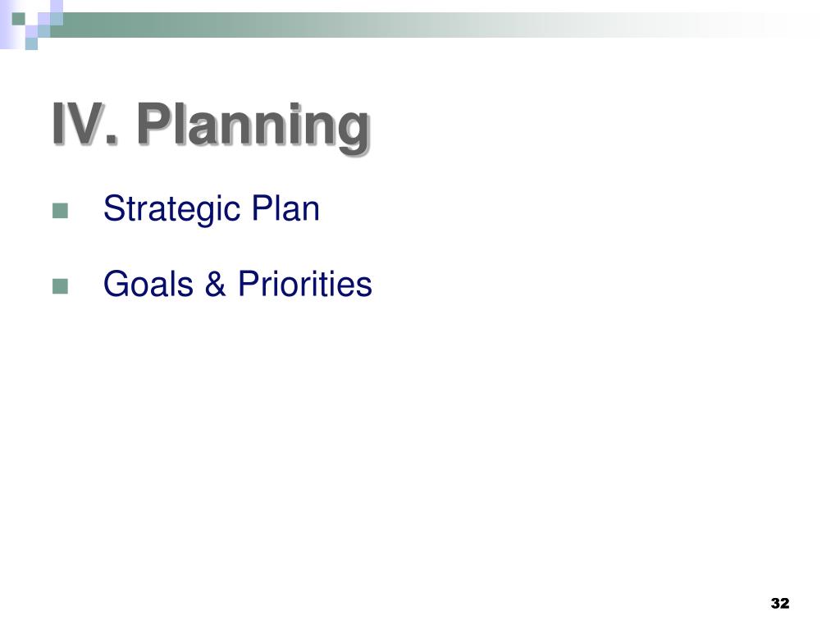Select the 'Strategic Plan' bullet text
This screenshot has height=630, width=840.
coord(211,209)
